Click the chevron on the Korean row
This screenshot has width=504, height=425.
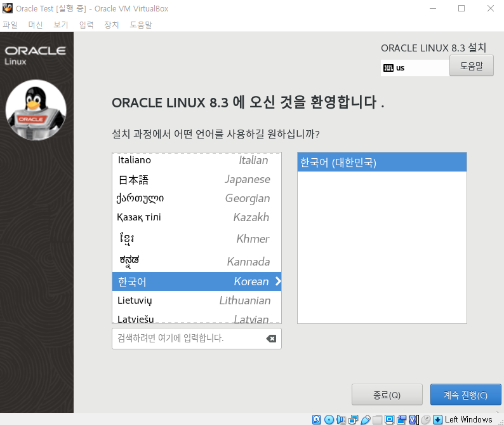(278, 281)
